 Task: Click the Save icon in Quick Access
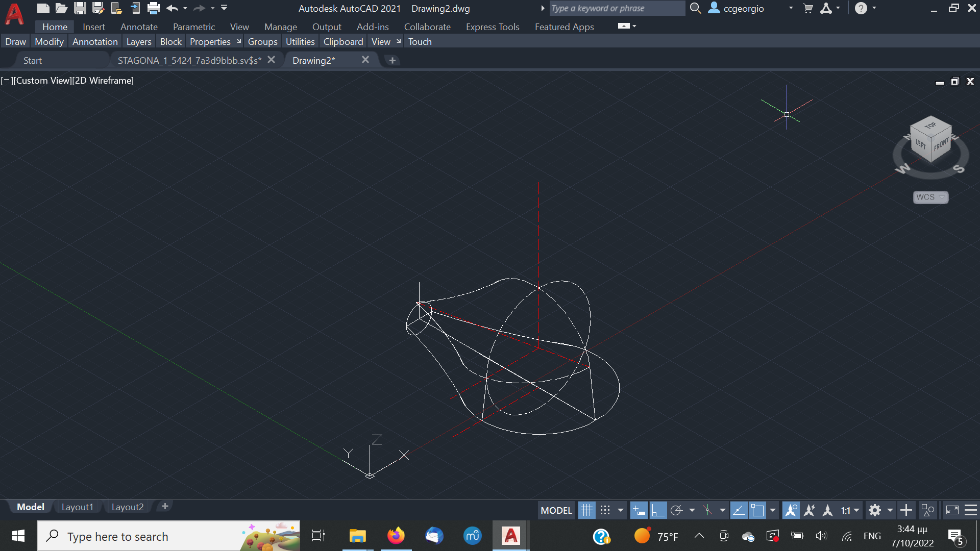point(80,8)
